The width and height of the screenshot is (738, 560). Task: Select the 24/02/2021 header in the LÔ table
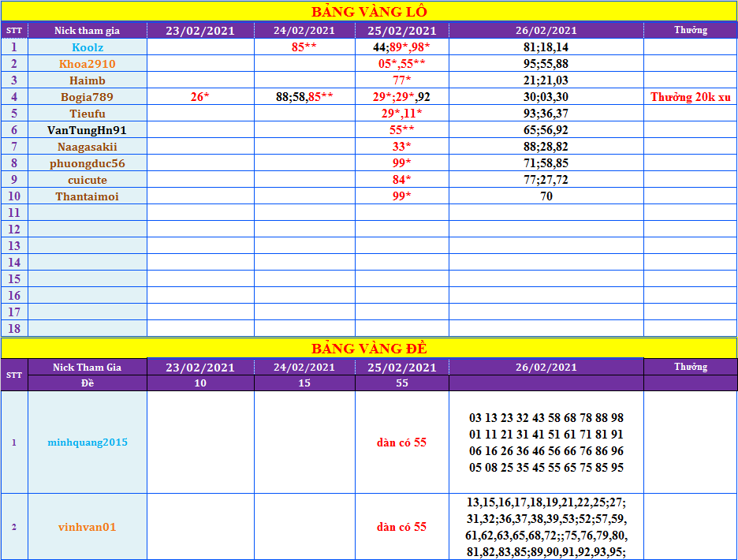coord(304,31)
